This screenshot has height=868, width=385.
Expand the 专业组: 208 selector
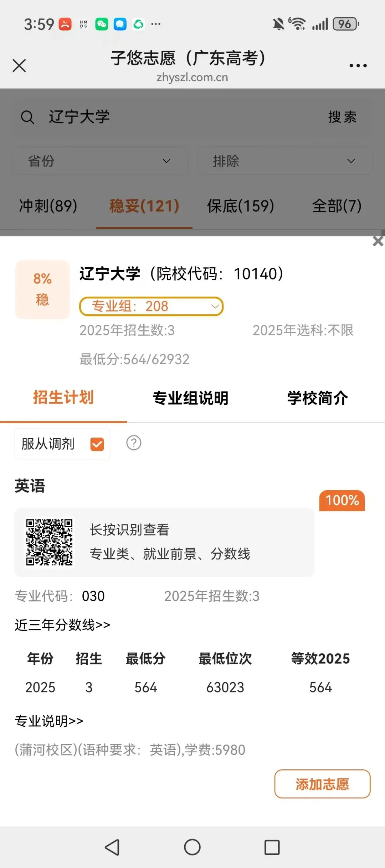click(151, 306)
